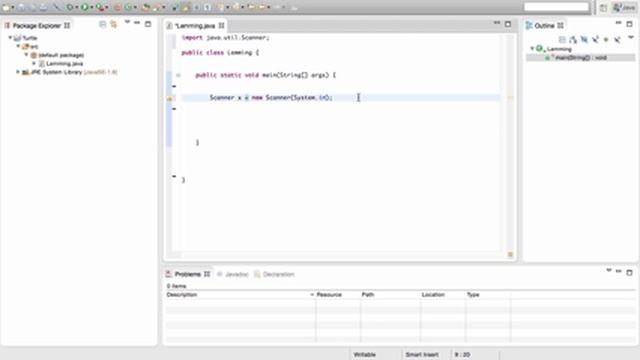
Task: Click the 'public class Lemming' line
Action: [x=220, y=53]
